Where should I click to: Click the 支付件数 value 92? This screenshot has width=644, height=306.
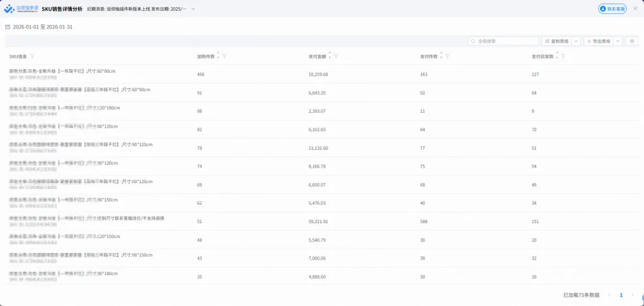423,93
